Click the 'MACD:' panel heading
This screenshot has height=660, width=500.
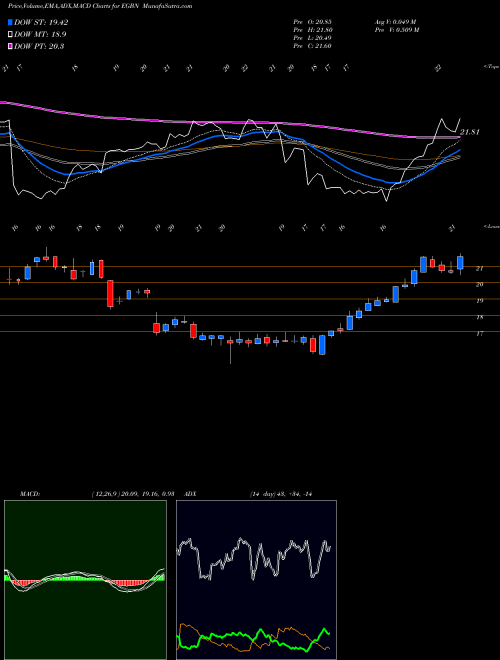point(29,494)
